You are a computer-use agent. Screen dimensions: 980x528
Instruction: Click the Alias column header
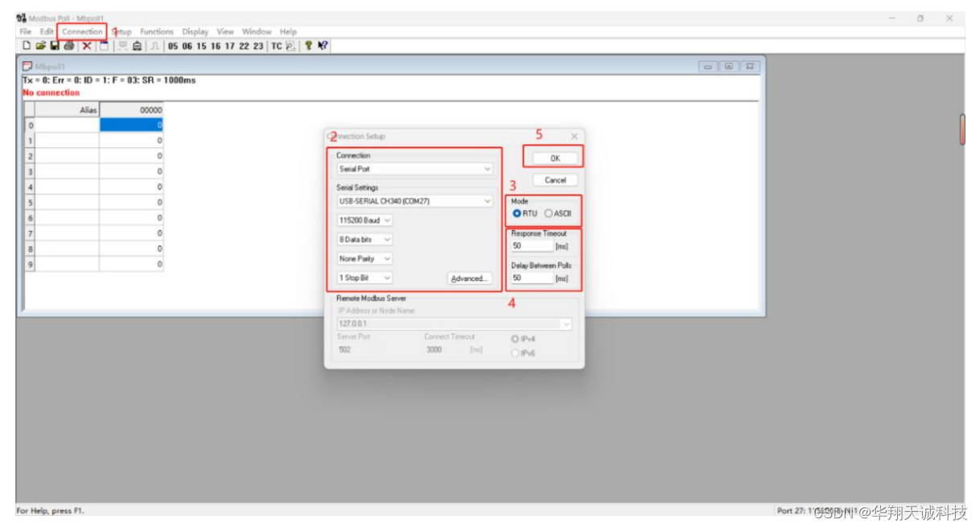[67, 110]
